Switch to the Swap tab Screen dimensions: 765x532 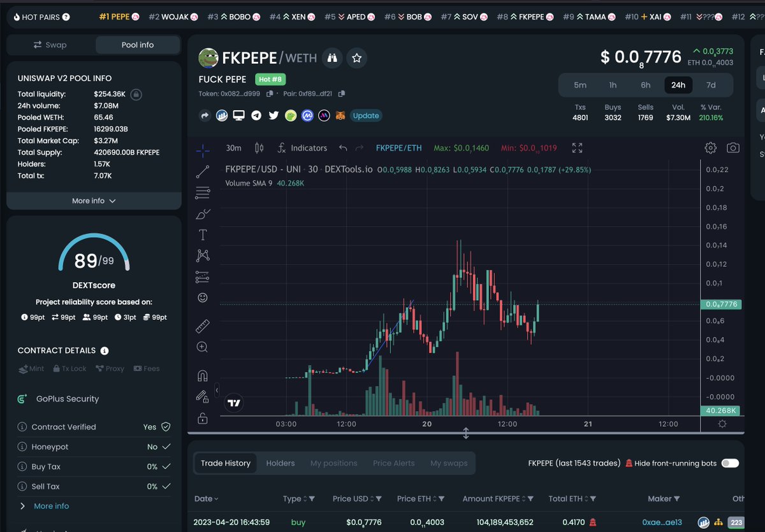pos(50,45)
